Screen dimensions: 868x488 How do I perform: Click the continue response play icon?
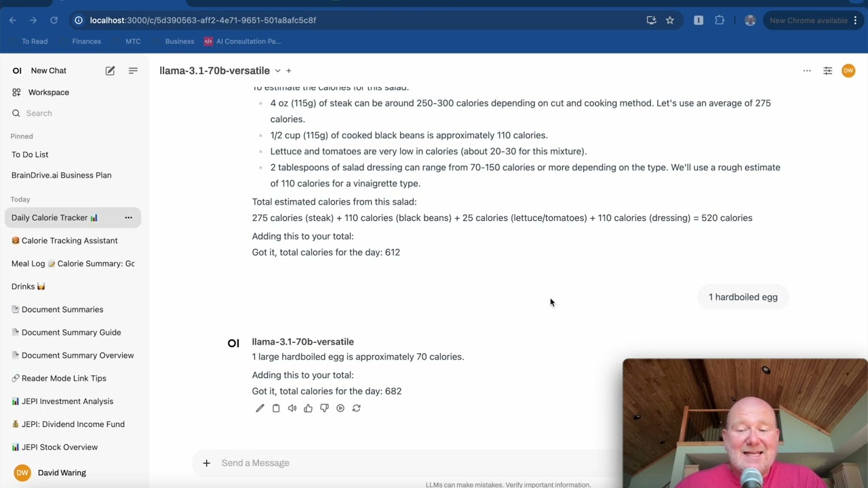340,408
